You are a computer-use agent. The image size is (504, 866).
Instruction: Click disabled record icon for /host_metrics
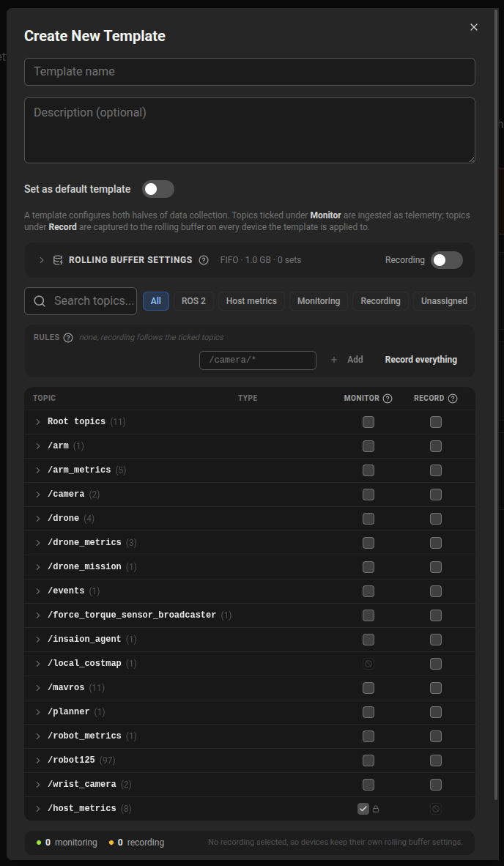436,809
